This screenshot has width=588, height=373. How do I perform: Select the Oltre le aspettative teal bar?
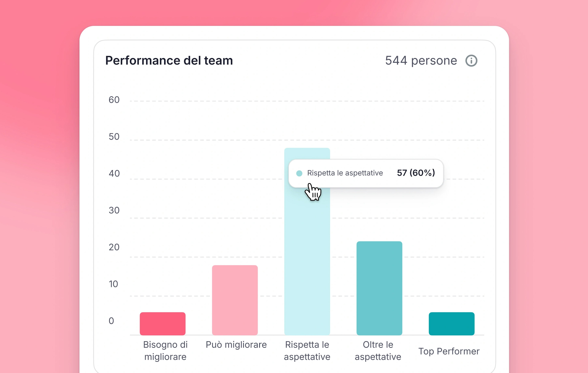click(379, 288)
